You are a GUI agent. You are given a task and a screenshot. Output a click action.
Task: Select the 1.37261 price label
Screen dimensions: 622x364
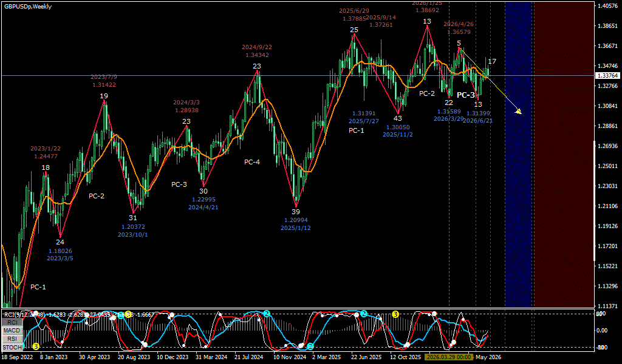381,24
